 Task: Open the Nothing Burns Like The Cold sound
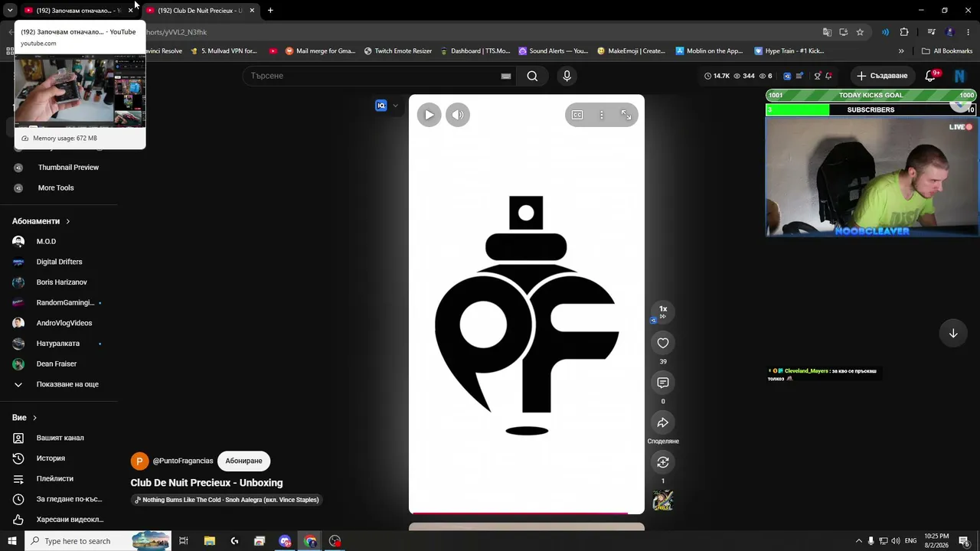pyautogui.click(x=227, y=500)
